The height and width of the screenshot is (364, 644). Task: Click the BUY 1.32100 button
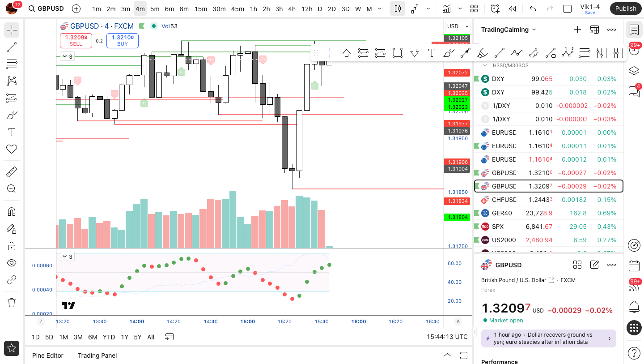(x=123, y=41)
